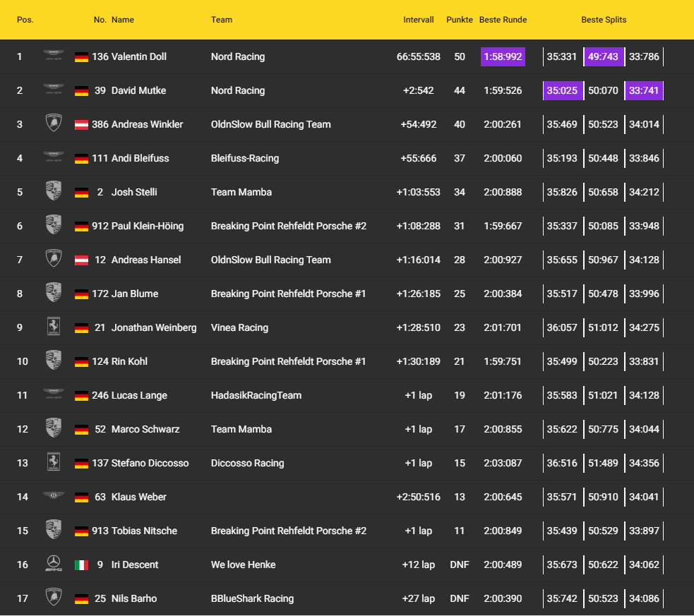Viewport: 694px width, 616px height.
Task: Click the purple 35:025 split time cell
Action: [563, 90]
